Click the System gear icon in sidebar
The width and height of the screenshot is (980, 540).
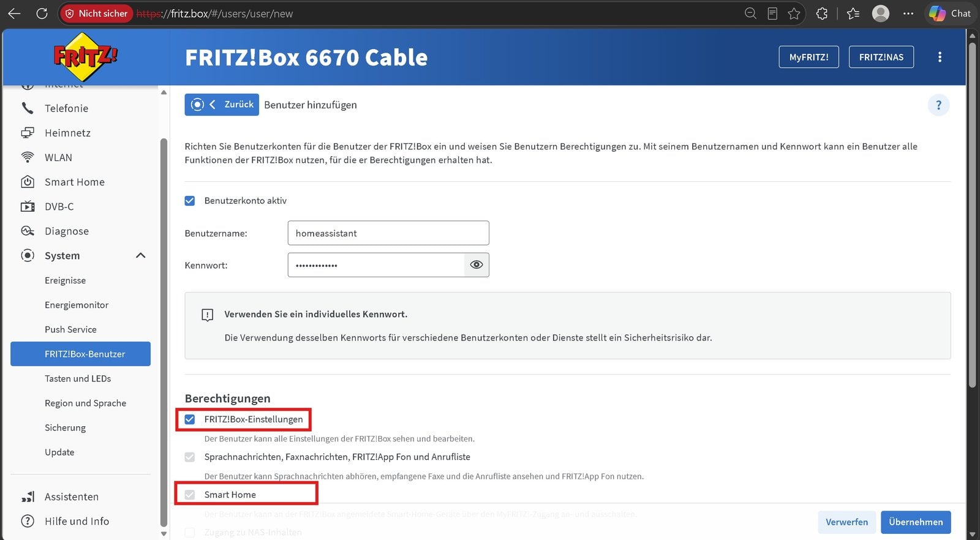click(28, 255)
